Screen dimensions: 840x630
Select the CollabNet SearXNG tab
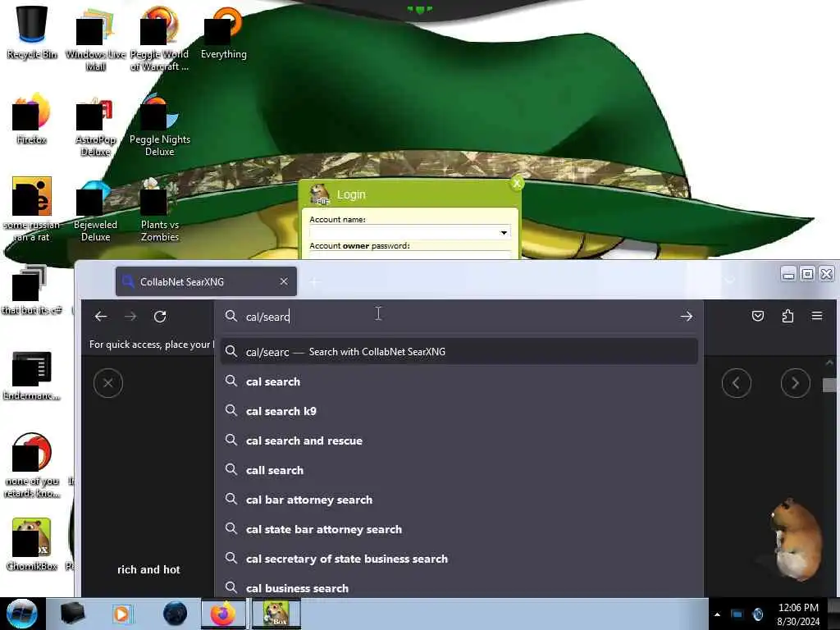(x=206, y=281)
